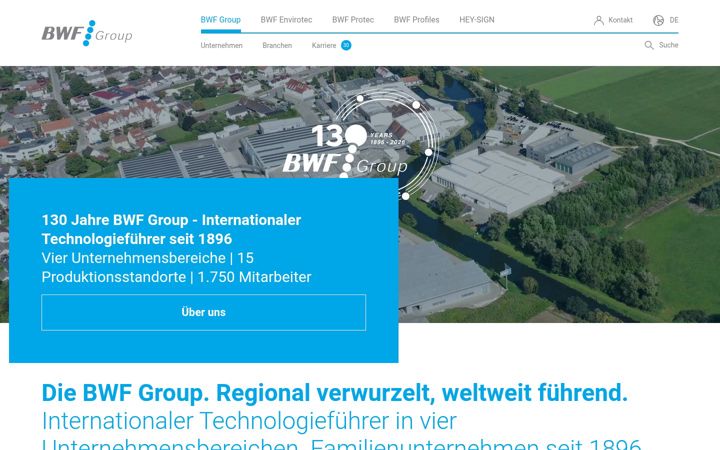
Task: Click the Über uns button
Action: pyautogui.click(x=203, y=312)
